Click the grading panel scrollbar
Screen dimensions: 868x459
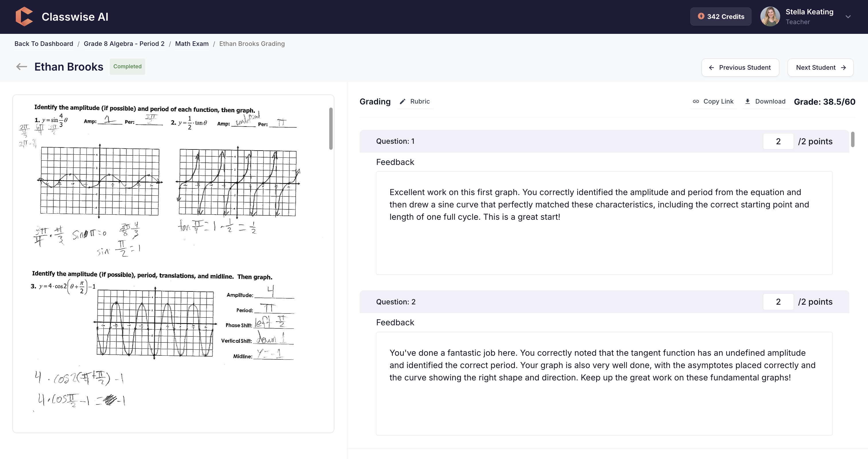[852, 139]
